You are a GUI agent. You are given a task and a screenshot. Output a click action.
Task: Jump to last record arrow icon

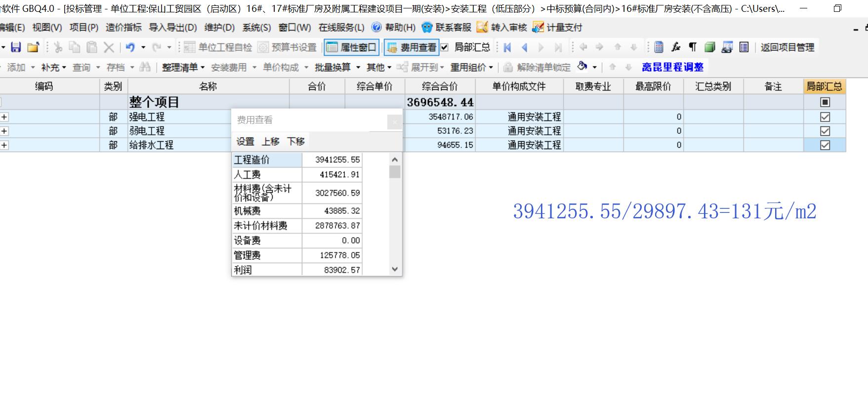pyautogui.click(x=558, y=47)
